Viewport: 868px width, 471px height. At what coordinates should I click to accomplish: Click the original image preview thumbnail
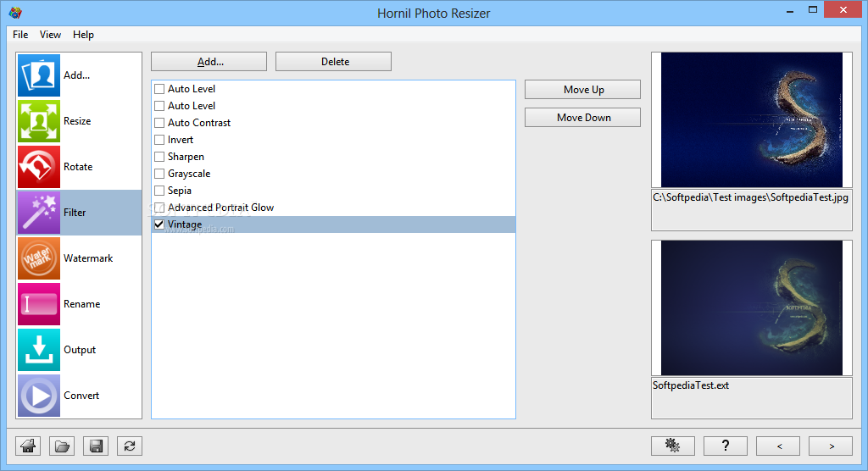point(752,119)
